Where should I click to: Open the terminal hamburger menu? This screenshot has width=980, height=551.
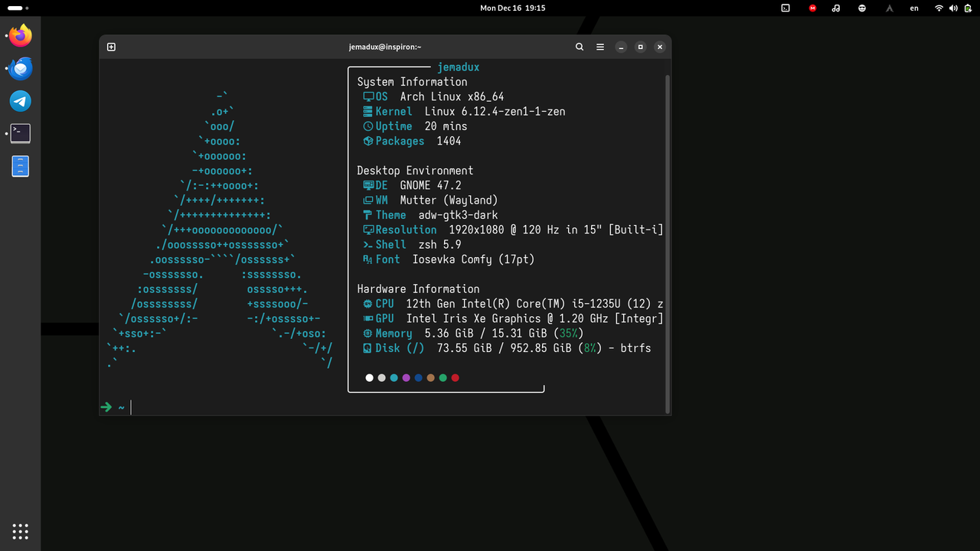click(x=601, y=47)
